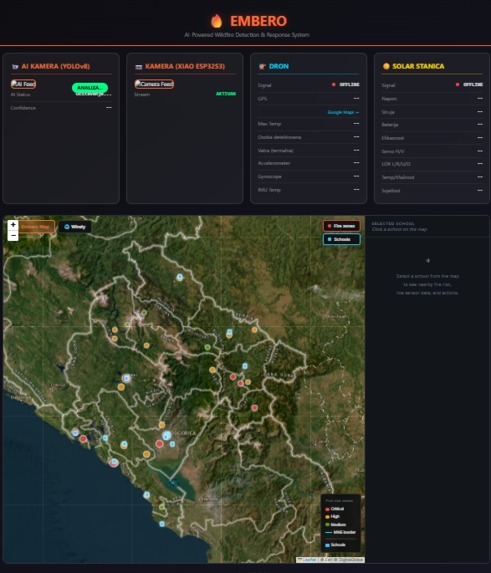The image size is (491, 573).
Task: Click the Accelerometer row in DRON
Action: pyautogui.click(x=308, y=163)
